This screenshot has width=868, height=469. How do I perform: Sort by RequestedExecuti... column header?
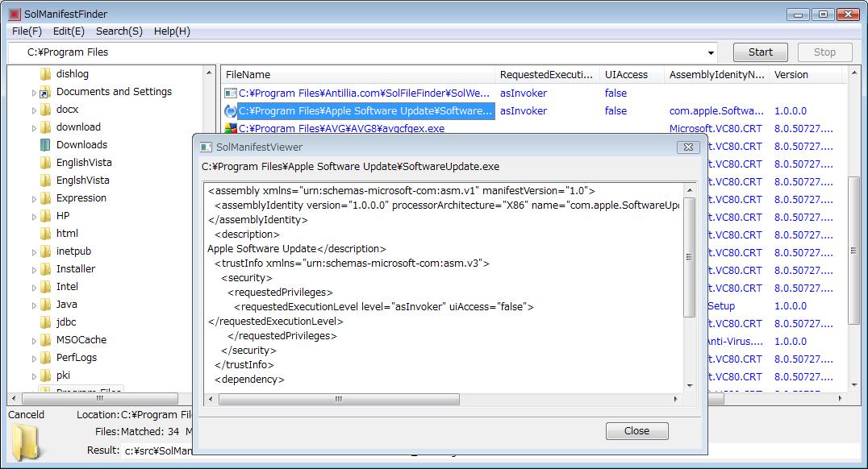(x=547, y=75)
